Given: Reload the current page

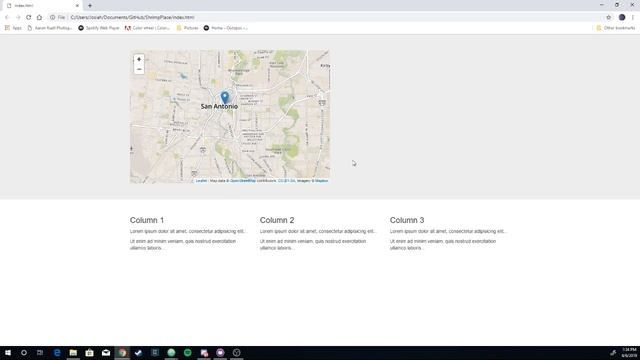Looking at the screenshot, I should 29,17.
